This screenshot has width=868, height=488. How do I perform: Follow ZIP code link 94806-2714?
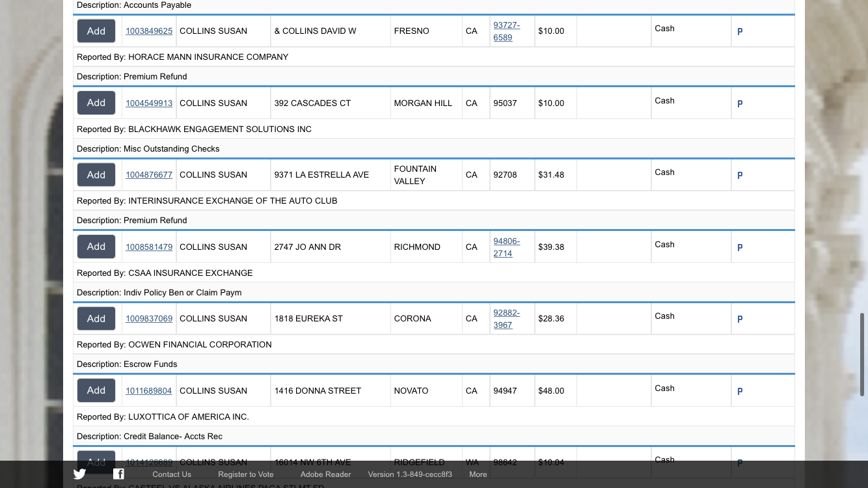506,247
